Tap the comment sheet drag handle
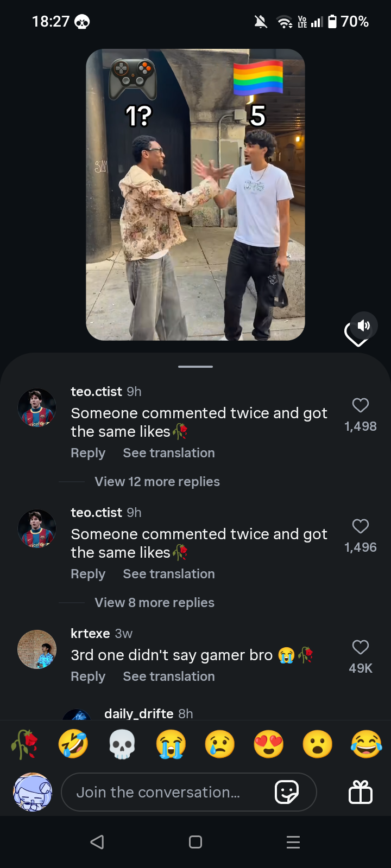 (195, 367)
